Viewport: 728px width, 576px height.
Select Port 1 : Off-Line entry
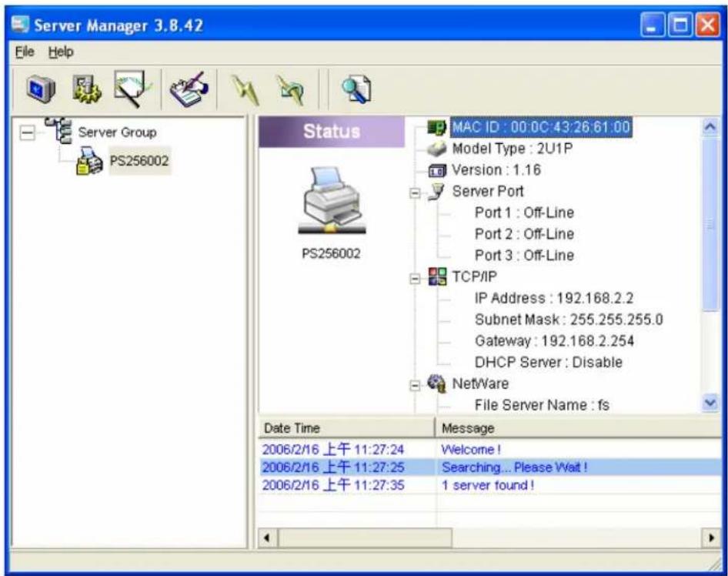[x=524, y=213]
